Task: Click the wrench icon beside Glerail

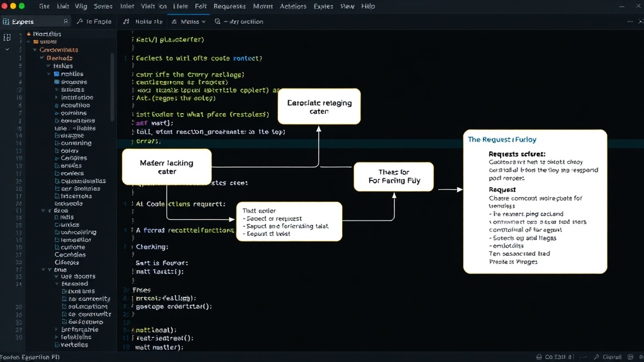Action: pos(596,357)
